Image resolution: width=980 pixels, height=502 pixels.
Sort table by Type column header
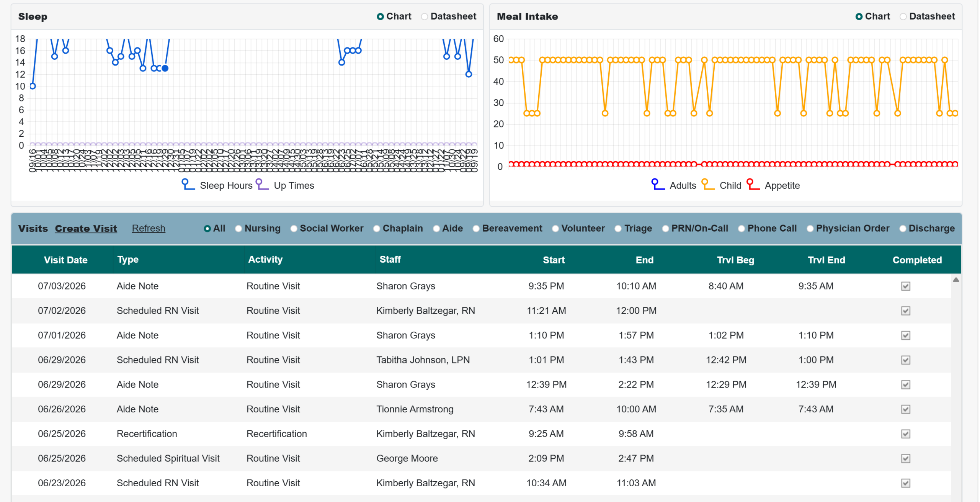pyautogui.click(x=128, y=260)
